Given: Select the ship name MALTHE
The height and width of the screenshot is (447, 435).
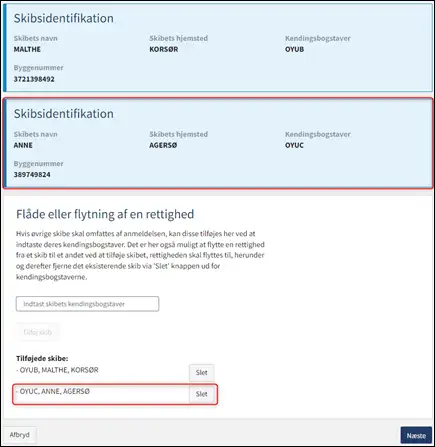Looking at the screenshot, I should tap(27, 49).
